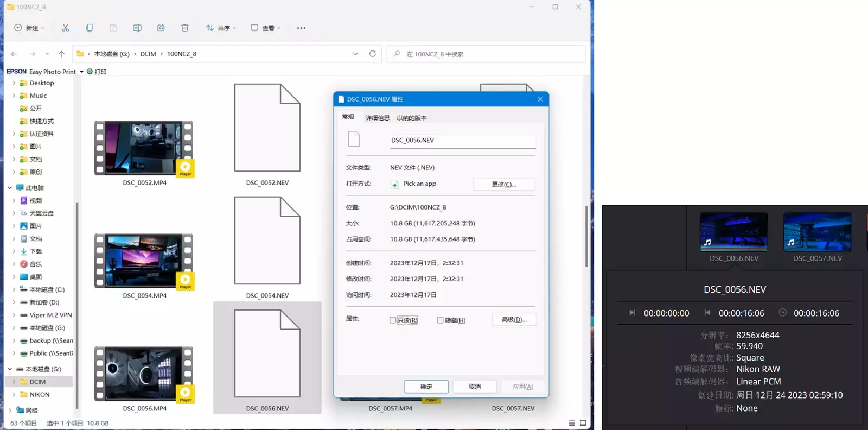Refresh the 100NCZ_8 folder view
This screenshot has height=430, width=868.
[373, 54]
